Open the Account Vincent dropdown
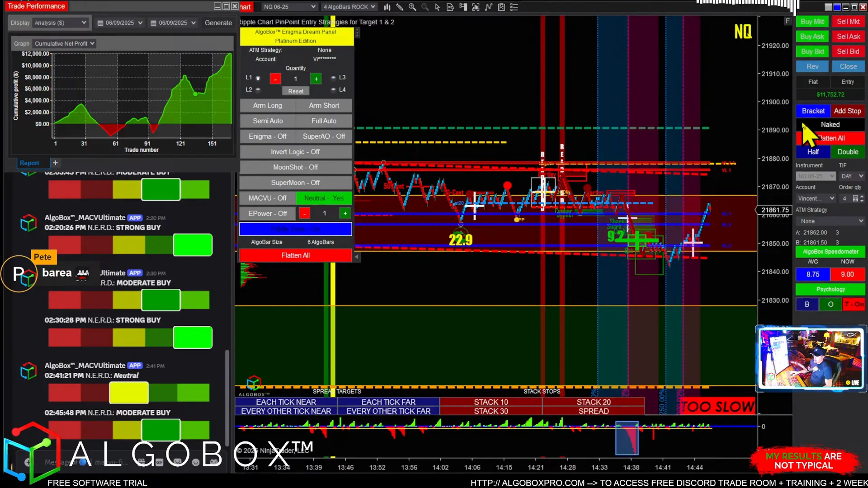The height and width of the screenshot is (488, 868). [816, 198]
